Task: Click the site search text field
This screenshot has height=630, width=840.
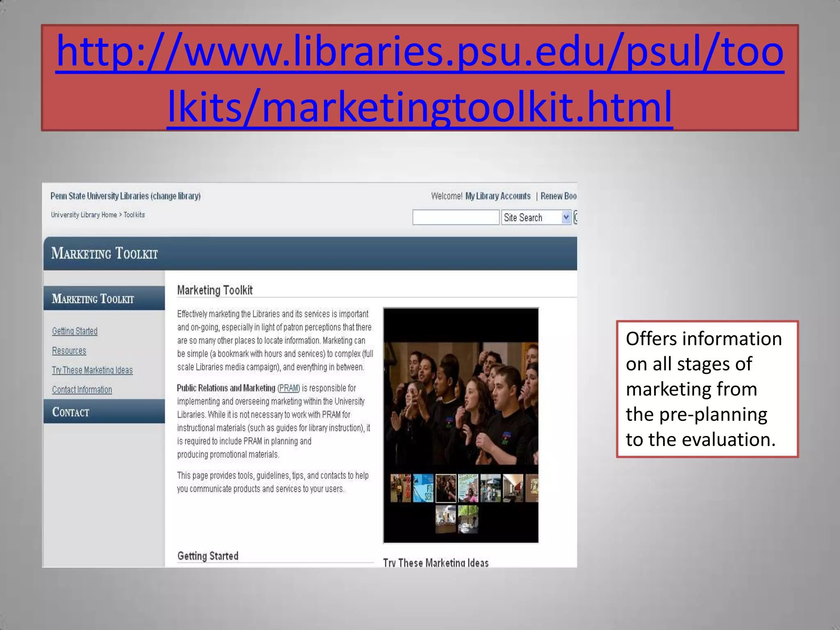Action: [x=456, y=217]
